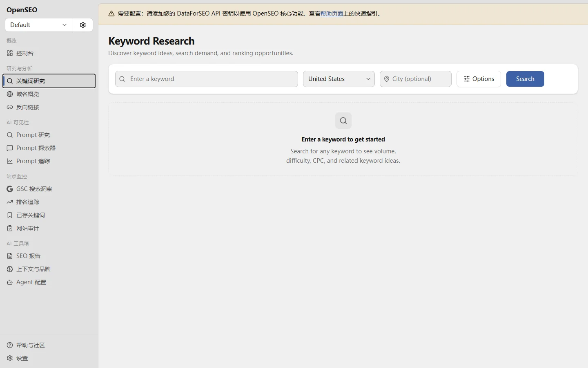Screen dimensions: 588x368
Task: Click the gear icon beside 设置
Action: [10, 358]
